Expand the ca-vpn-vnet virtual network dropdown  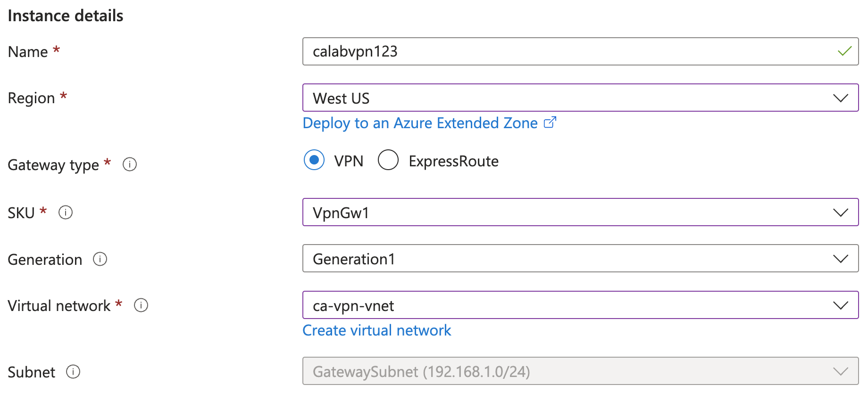coord(580,305)
